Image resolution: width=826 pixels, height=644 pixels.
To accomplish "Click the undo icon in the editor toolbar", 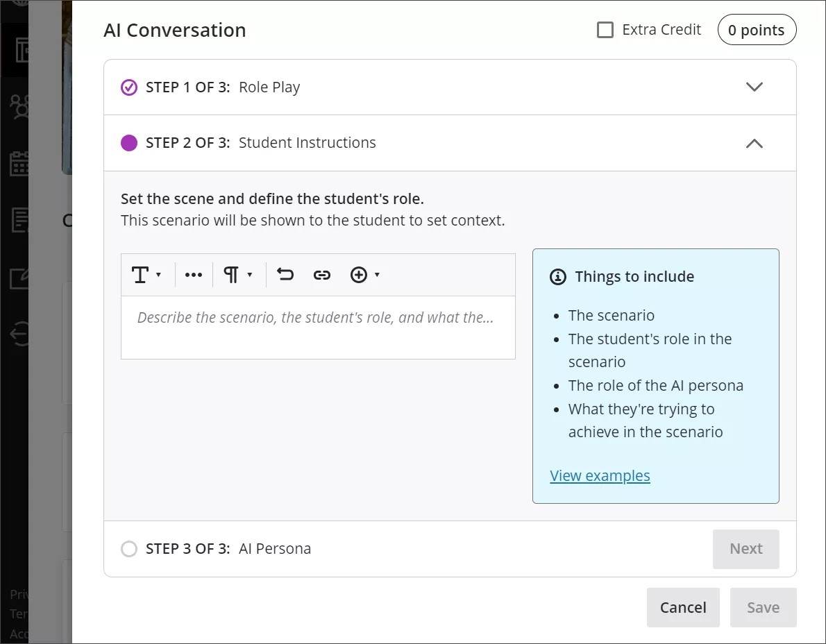I will coord(285,274).
